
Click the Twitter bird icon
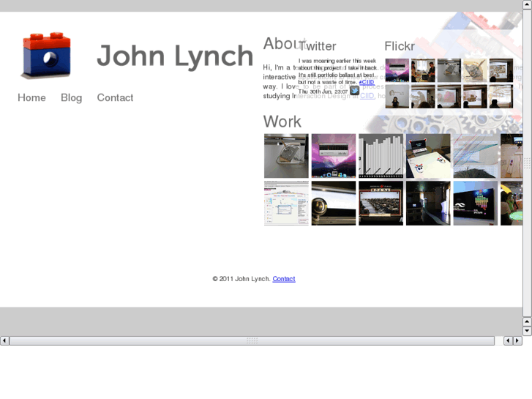tap(355, 91)
